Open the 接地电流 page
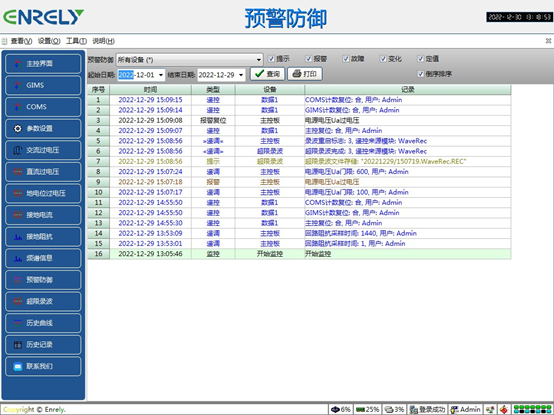This screenshot has width=554, height=415. coord(43,215)
